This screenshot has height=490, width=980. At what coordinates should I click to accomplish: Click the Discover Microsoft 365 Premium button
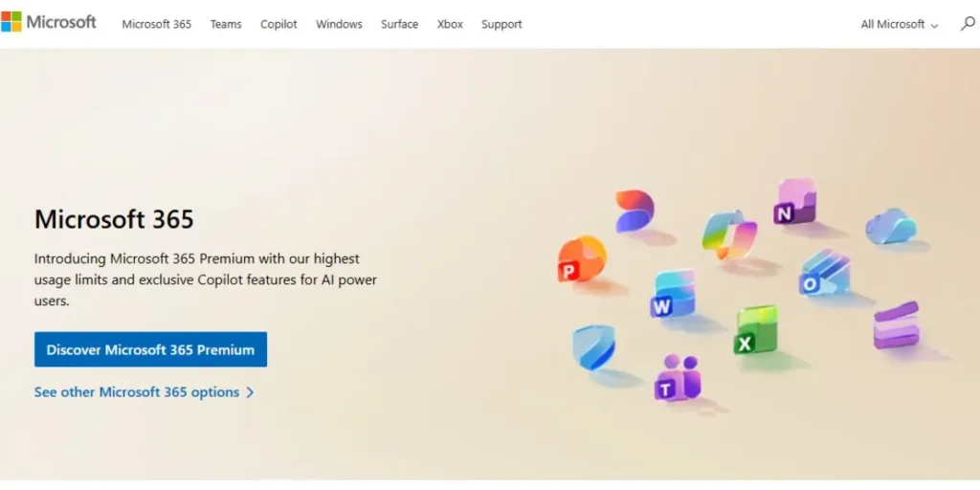pos(150,349)
